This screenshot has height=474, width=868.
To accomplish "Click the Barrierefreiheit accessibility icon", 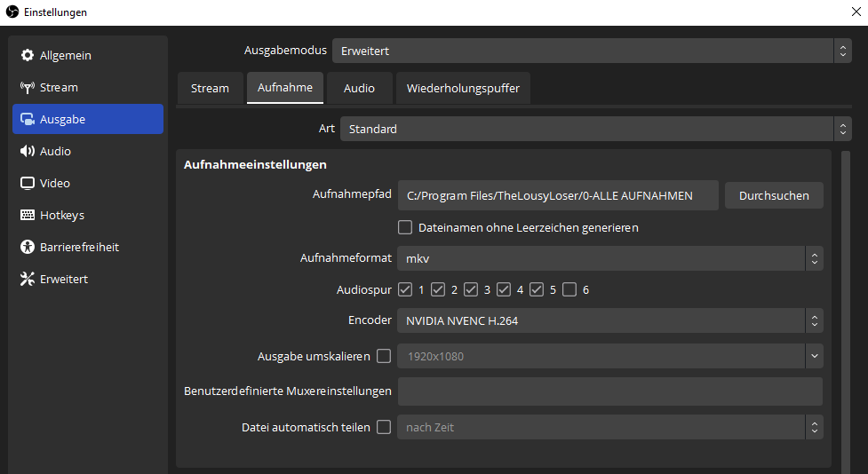I will 27,248.
